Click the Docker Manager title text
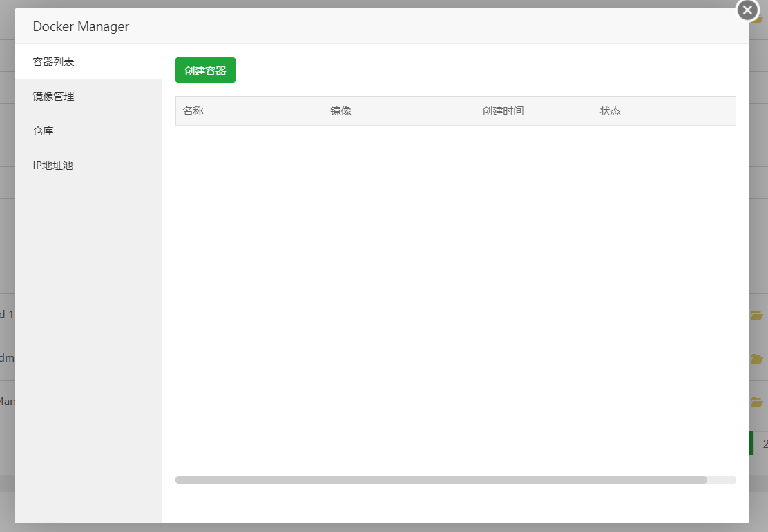 point(80,26)
